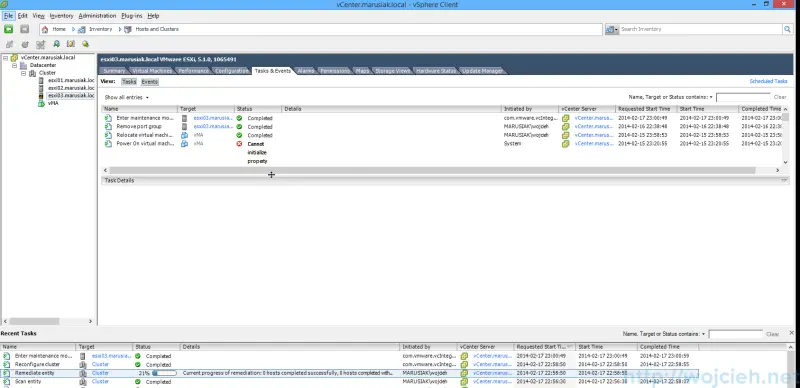
Task: Click 'Cannot initialize property' status text
Action: click(x=257, y=153)
